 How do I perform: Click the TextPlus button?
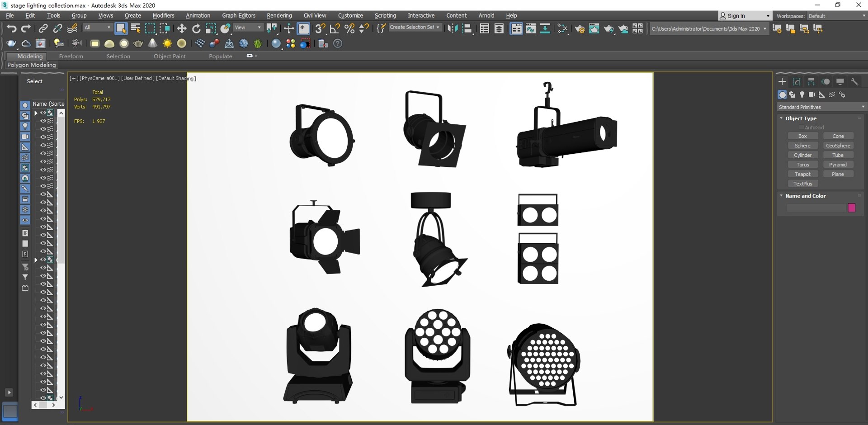click(802, 184)
